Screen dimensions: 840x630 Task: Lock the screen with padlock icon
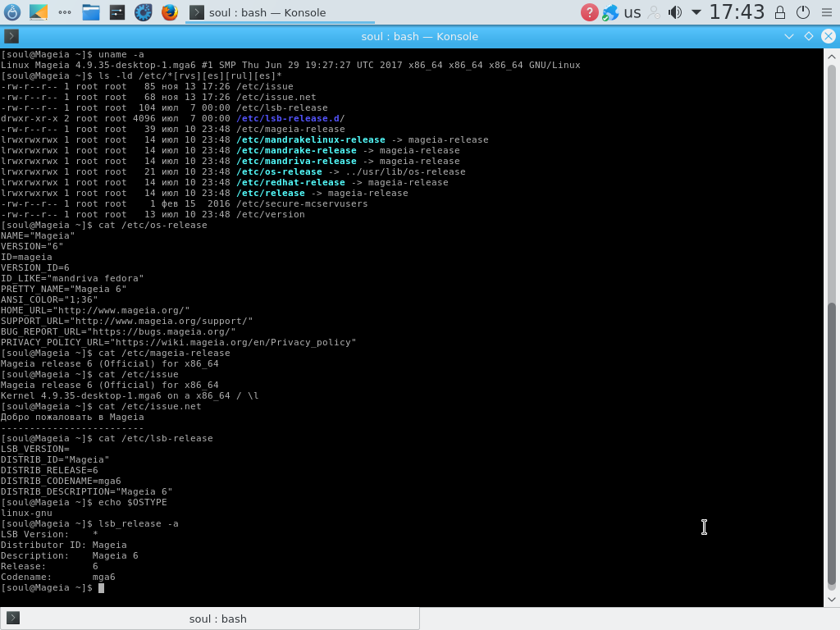pyautogui.click(x=780, y=12)
